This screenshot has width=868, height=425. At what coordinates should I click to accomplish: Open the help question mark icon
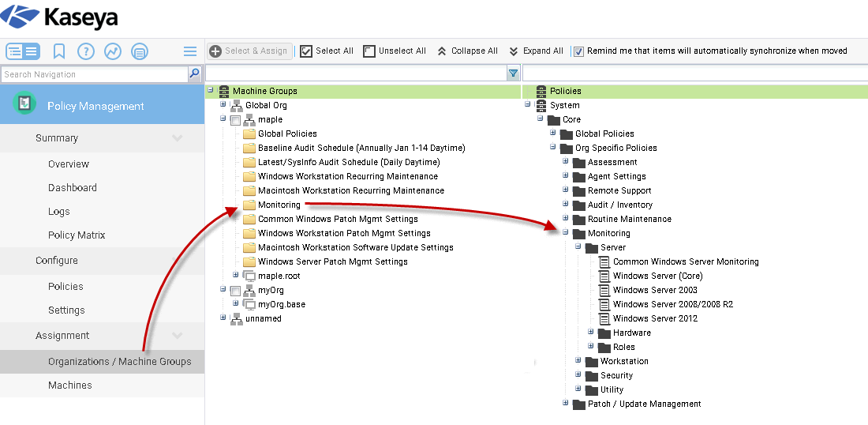point(86,51)
